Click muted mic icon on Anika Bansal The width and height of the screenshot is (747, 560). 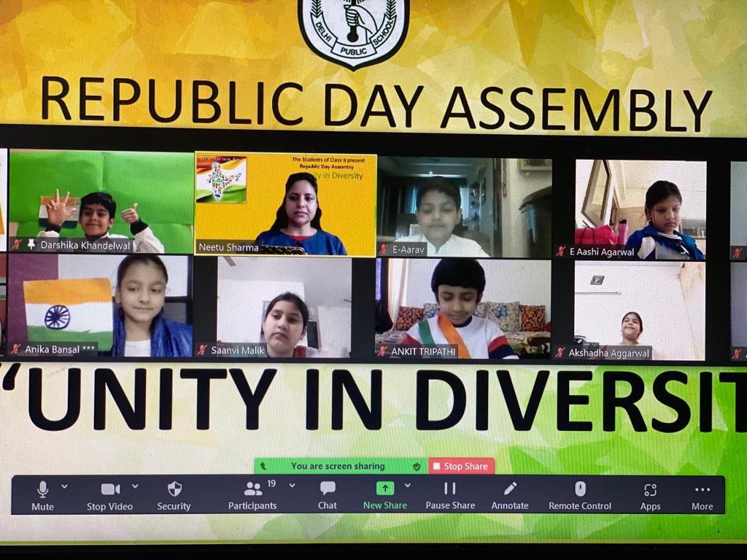coord(15,349)
